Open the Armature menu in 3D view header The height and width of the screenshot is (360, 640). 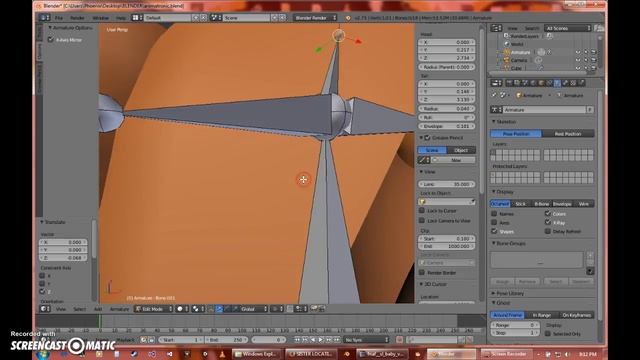(119, 309)
